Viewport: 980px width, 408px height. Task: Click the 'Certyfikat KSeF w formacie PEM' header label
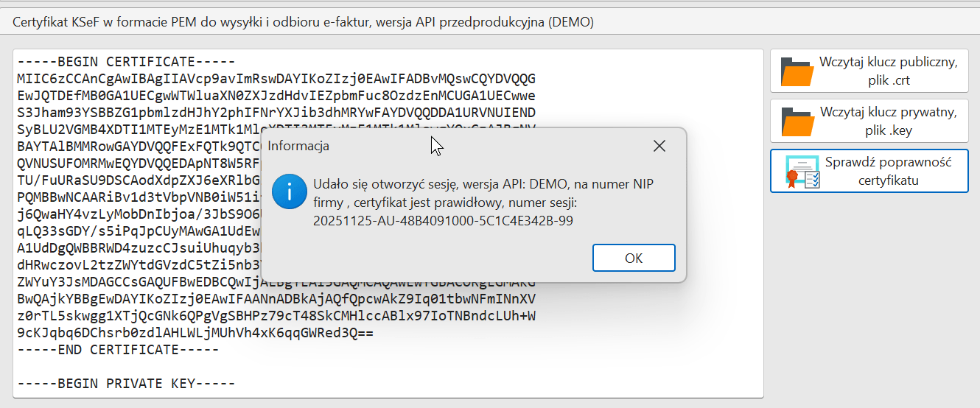(x=303, y=22)
